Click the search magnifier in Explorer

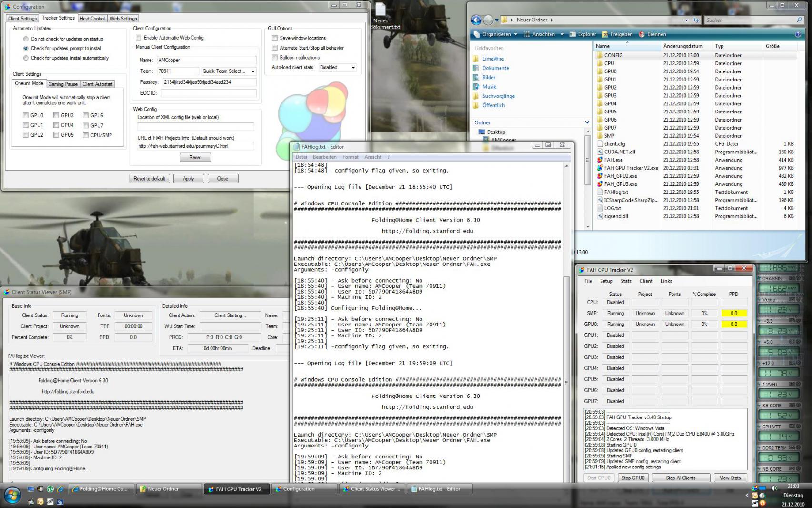[x=799, y=20]
